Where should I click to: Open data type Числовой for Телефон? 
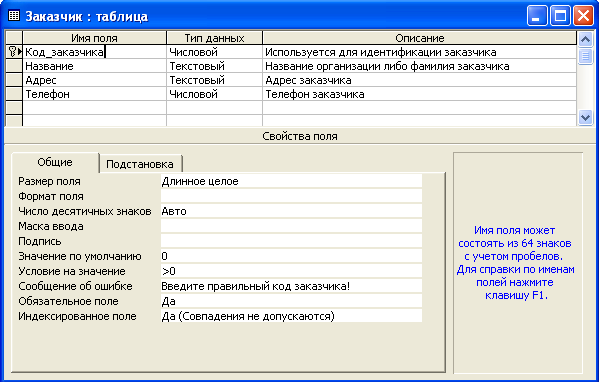point(215,94)
